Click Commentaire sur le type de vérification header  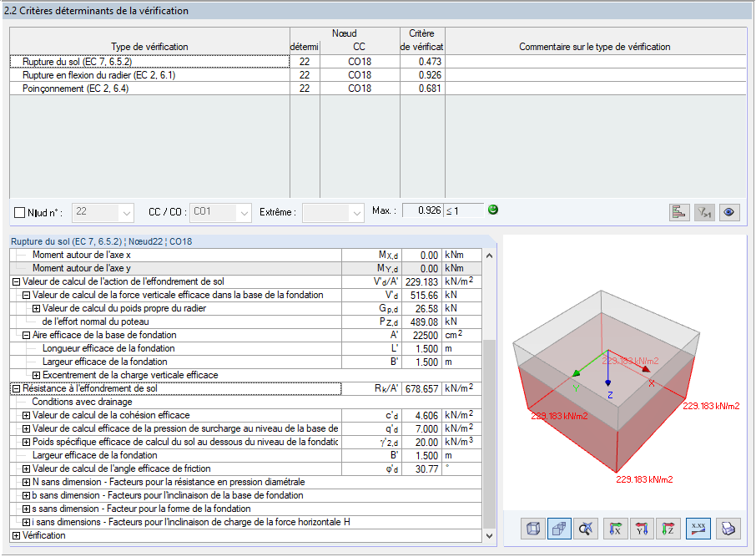(594, 47)
